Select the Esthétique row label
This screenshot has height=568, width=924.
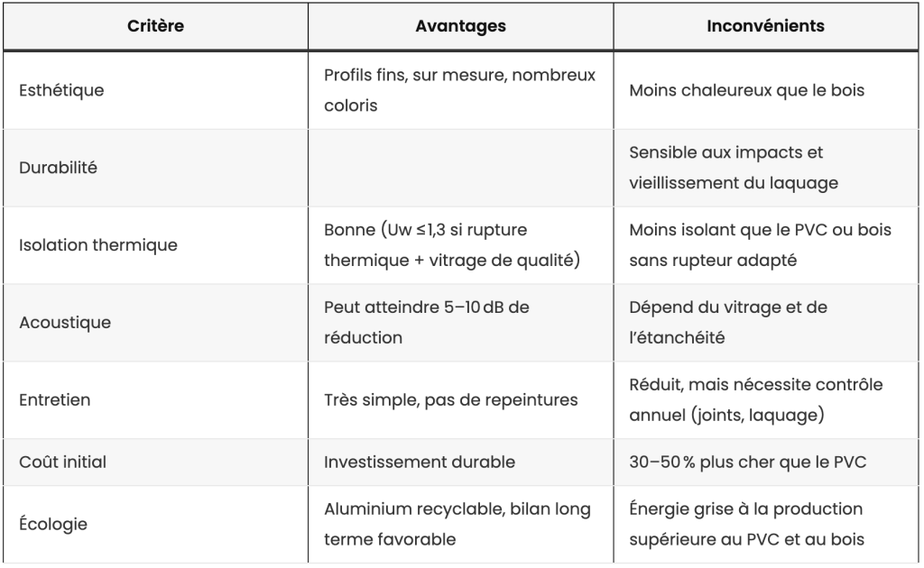pos(61,91)
